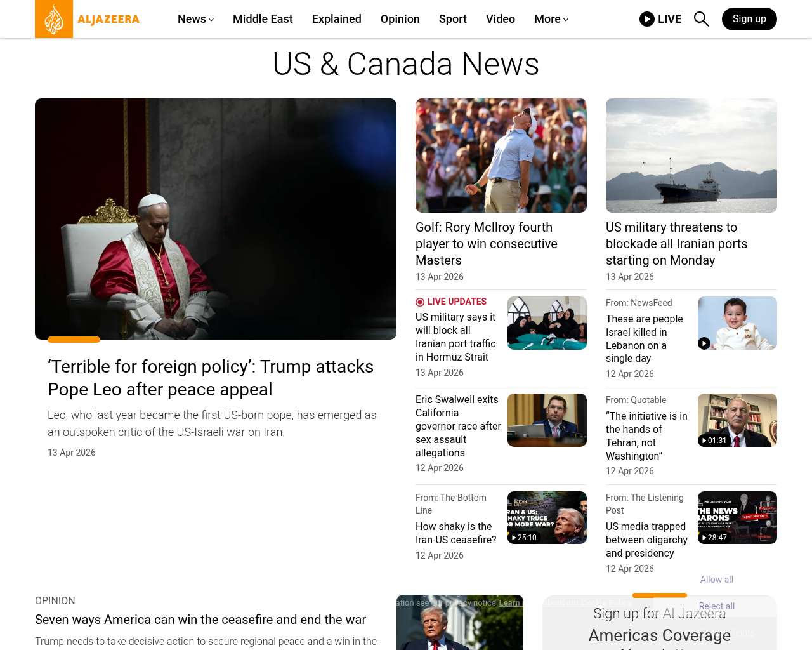Click the Pope Leo featured image
Viewport: 812px width, 650px height.
tap(216, 219)
